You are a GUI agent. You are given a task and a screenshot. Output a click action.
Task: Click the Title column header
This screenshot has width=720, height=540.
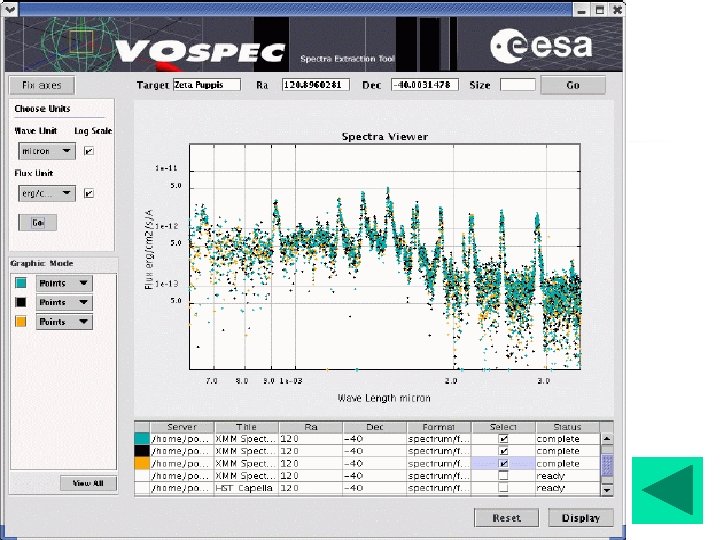coord(246,427)
